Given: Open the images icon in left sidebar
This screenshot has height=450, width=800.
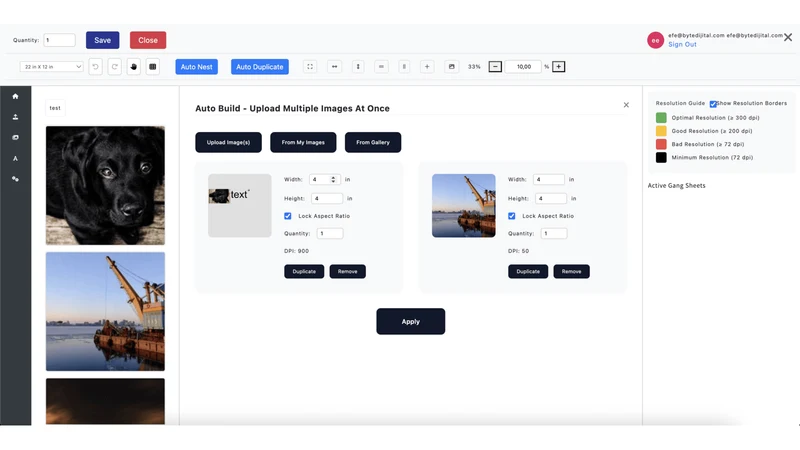Looking at the screenshot, I should tap(15, 137).
